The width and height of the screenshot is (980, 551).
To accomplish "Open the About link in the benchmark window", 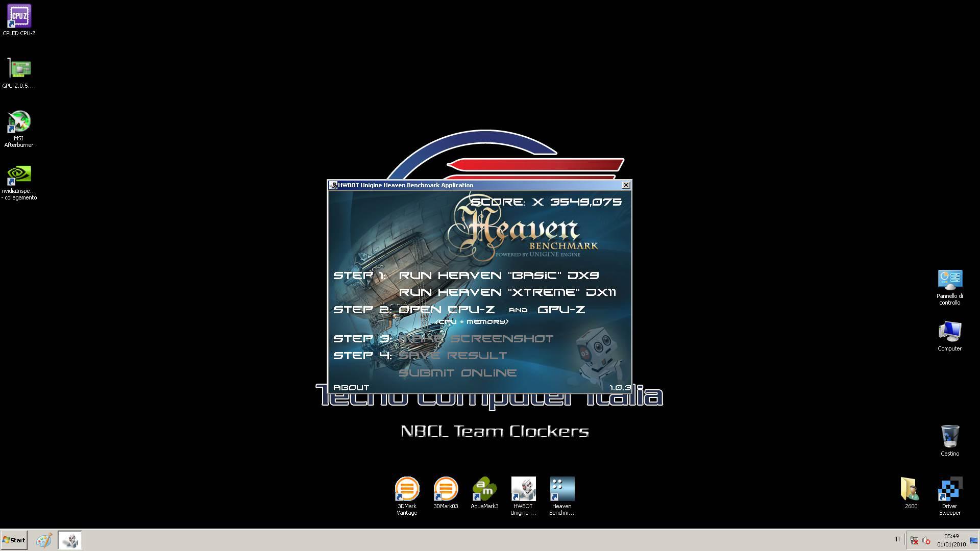I will click(x=351, y=388).
